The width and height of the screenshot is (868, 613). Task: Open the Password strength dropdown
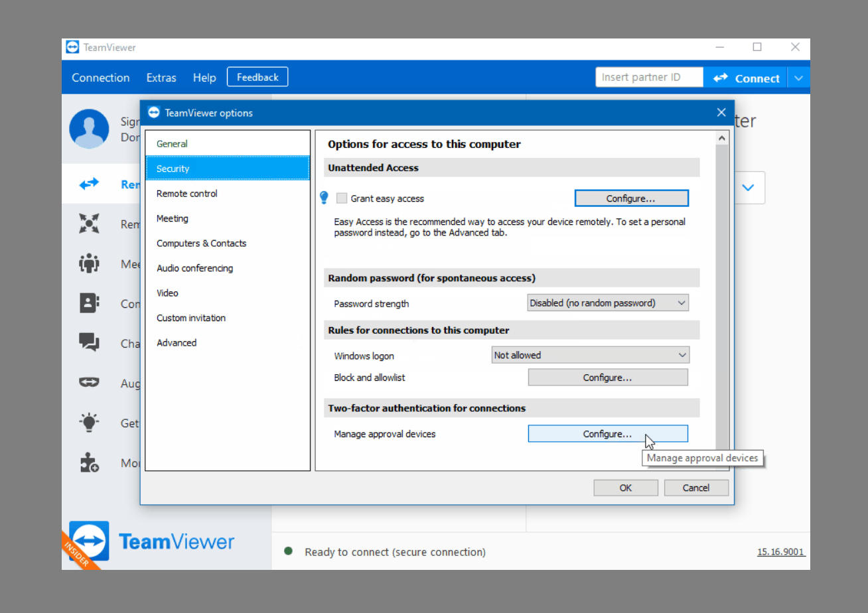[607, 303]
